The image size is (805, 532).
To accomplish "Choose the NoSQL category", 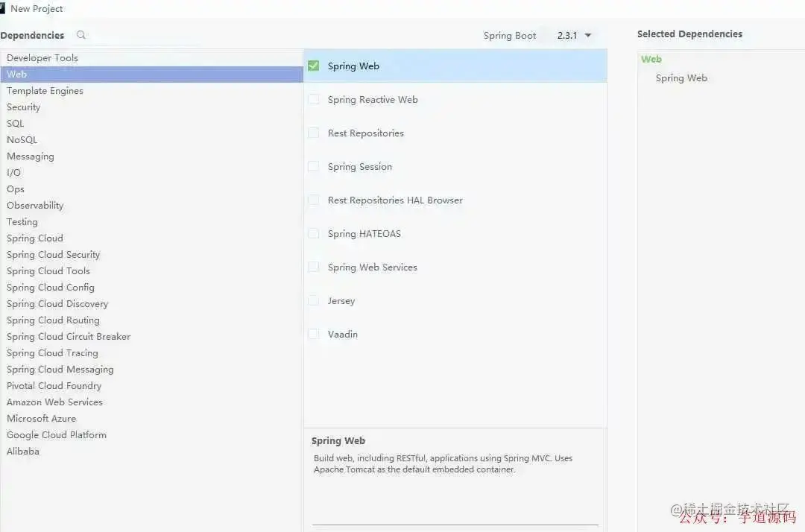I will 152,140.
